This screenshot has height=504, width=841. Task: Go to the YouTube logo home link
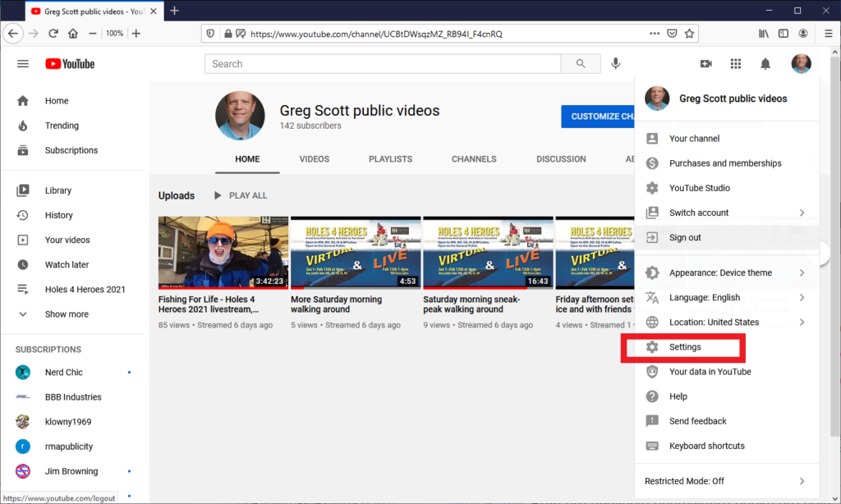coord(70,64)
